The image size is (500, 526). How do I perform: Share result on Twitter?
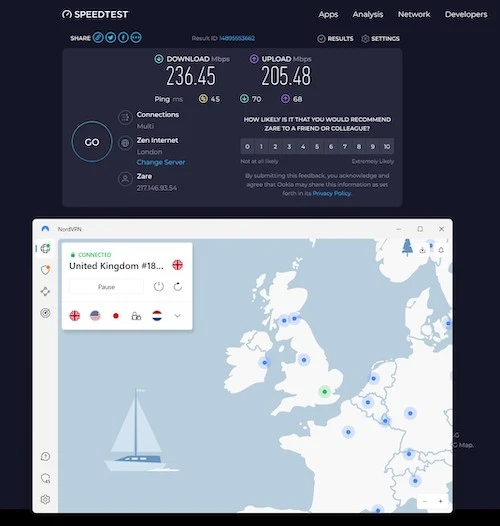coord(110,38)
